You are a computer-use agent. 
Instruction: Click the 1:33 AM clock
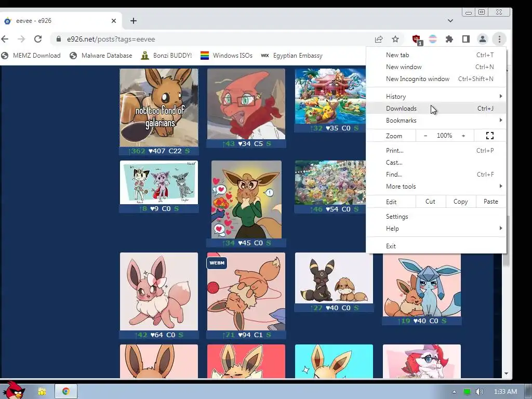click(506, 392)
